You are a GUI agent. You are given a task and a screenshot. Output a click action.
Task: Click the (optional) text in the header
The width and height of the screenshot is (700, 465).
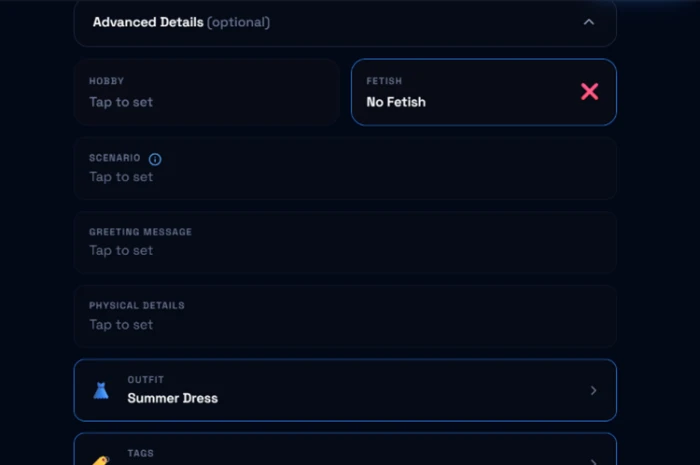tap(238, 22)
